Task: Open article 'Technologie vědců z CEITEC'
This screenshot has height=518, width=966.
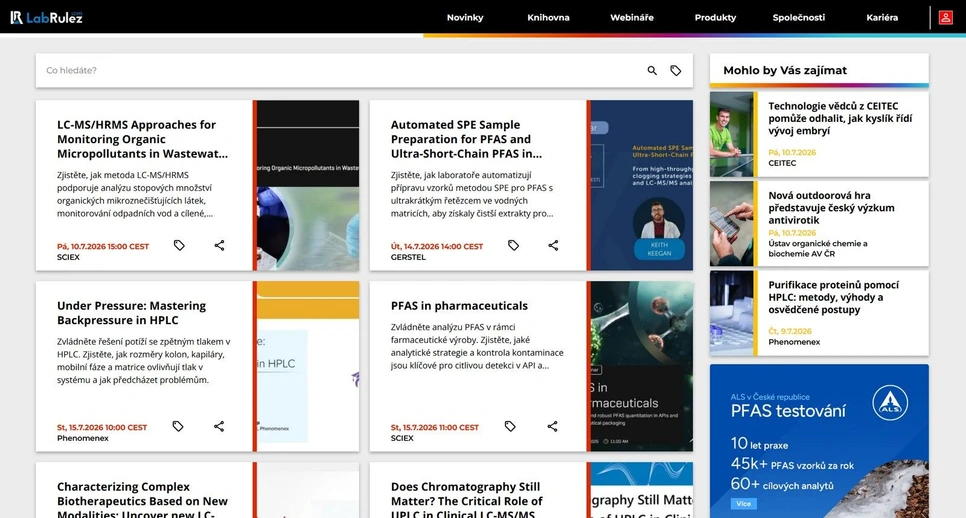Action: [840, 118]
